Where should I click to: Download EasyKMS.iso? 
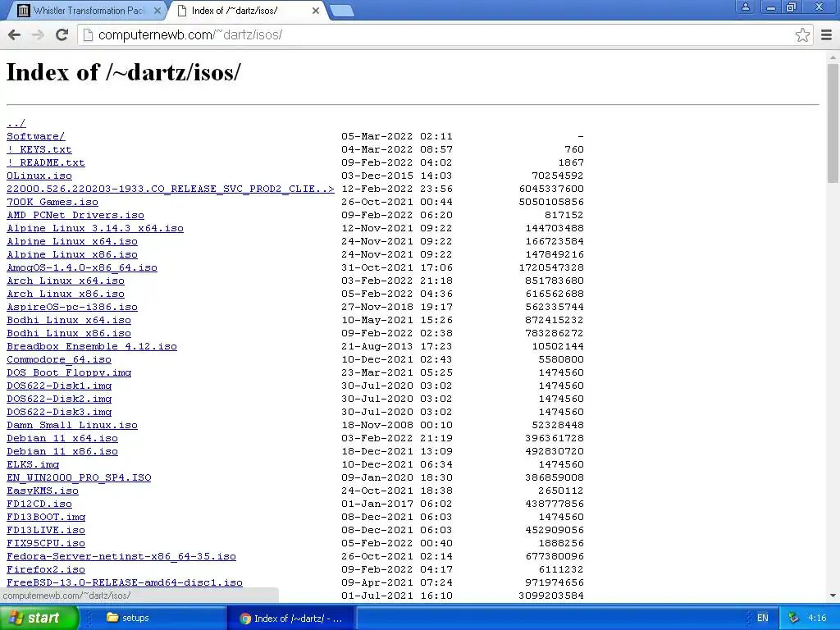click(43, 491)
